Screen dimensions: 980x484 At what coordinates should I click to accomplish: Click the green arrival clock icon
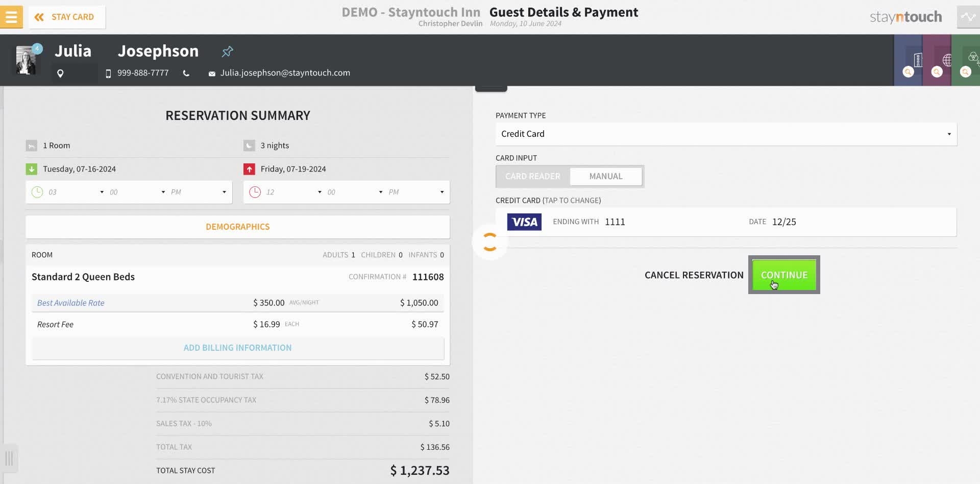coord(37,192)
